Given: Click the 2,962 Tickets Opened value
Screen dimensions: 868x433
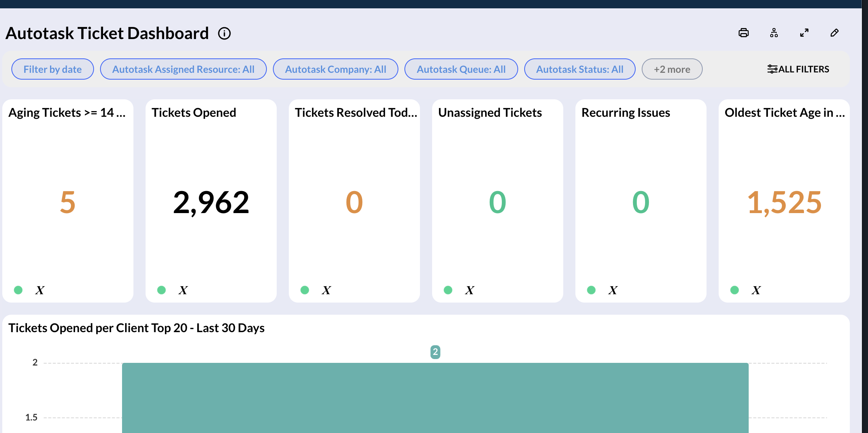Looking at the screenshot, I should 211,202.
